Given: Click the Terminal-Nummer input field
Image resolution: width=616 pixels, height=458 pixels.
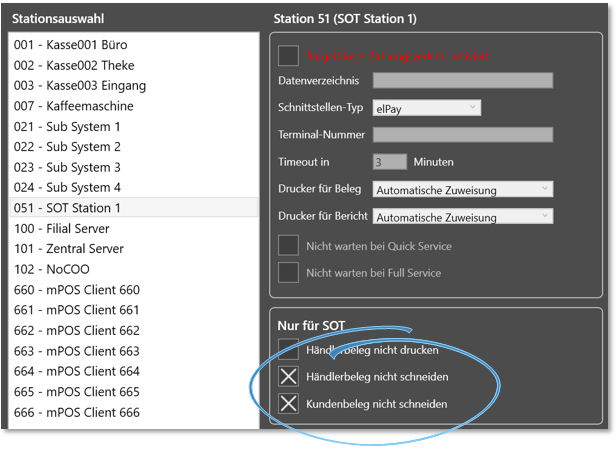Looking at the screenshot, I should point(463,134).
